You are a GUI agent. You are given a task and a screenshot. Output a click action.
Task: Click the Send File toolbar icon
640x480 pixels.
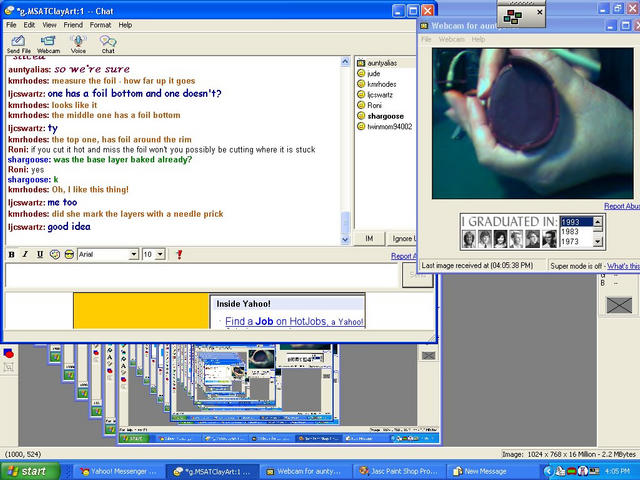(x=18, y=44)
